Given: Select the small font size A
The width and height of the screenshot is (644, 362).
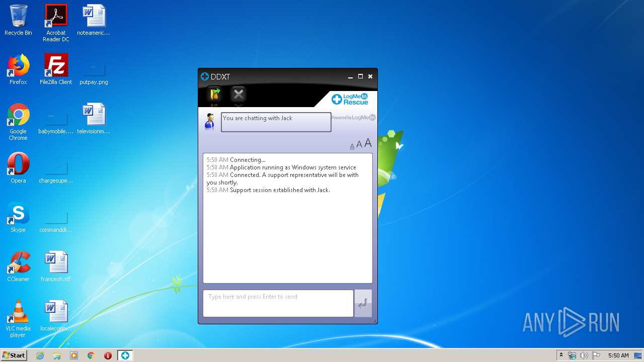Looking at the screenshot, I should (352, 146).
